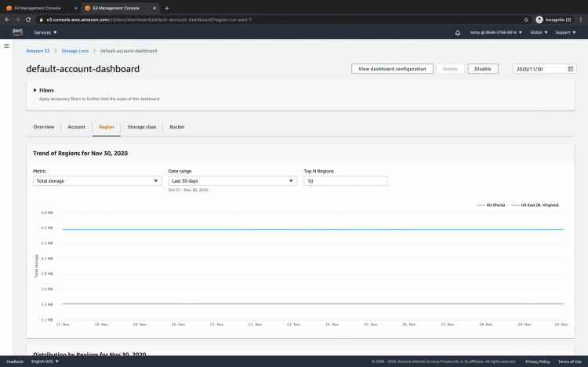Expand the Filters section
588x367 pixels.
[35, 90]
